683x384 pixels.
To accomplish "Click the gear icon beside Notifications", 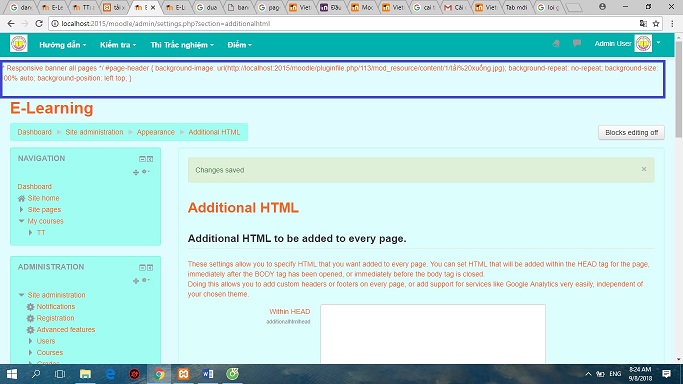I will pos(30,307).
